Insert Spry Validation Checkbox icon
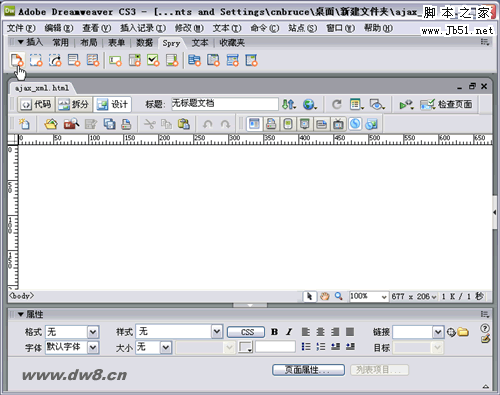 point(153,60)
